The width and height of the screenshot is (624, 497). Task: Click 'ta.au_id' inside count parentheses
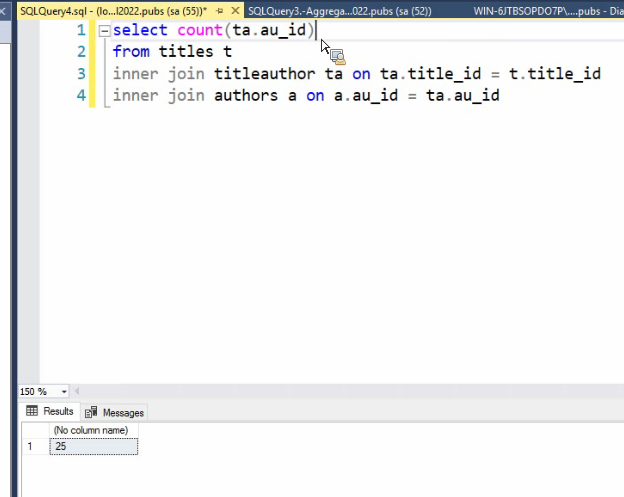269,30
